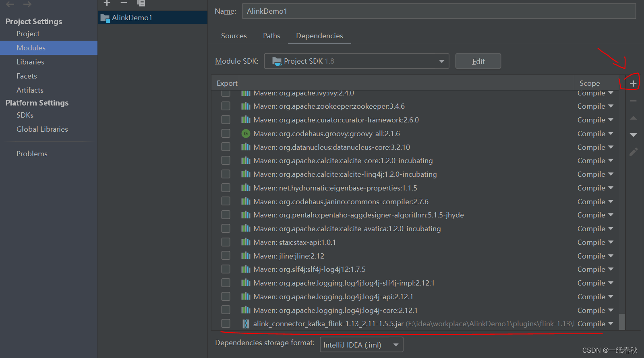
Task: Click the remove module minus icon
Action: click(124, 3)
